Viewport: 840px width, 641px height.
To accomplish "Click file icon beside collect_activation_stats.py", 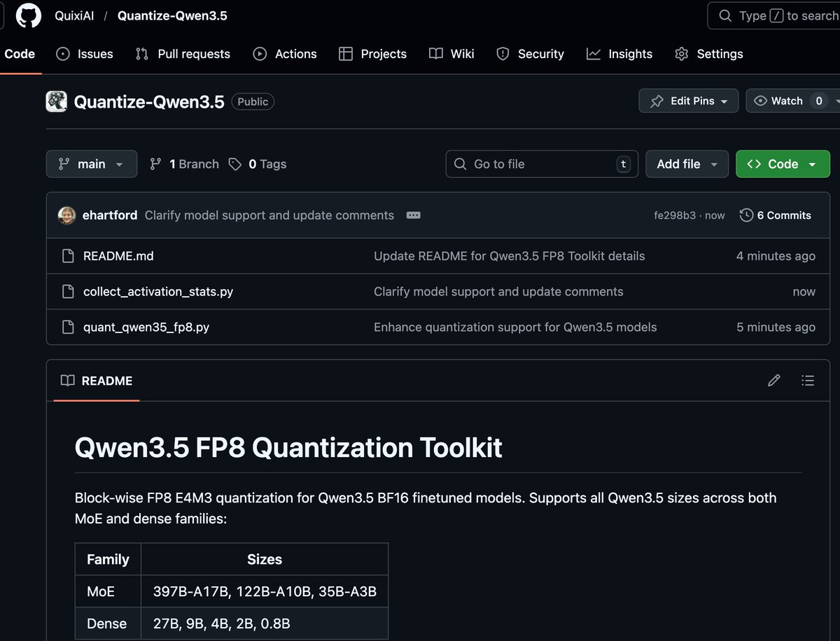I will pyautogui.click(x=68, y=292).
